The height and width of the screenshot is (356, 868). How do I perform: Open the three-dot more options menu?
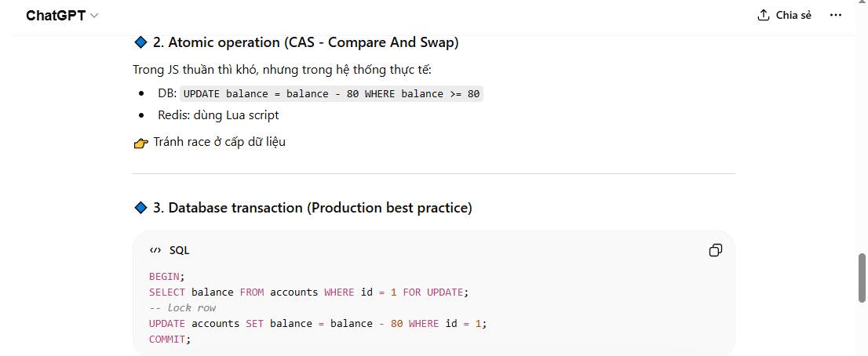[x=836, y=15]
